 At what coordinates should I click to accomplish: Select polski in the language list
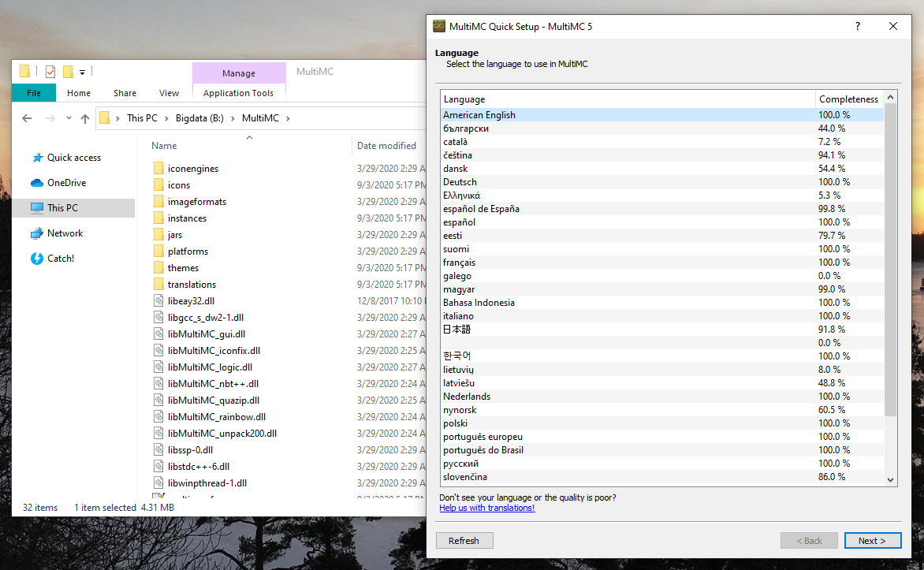[661, 423]
